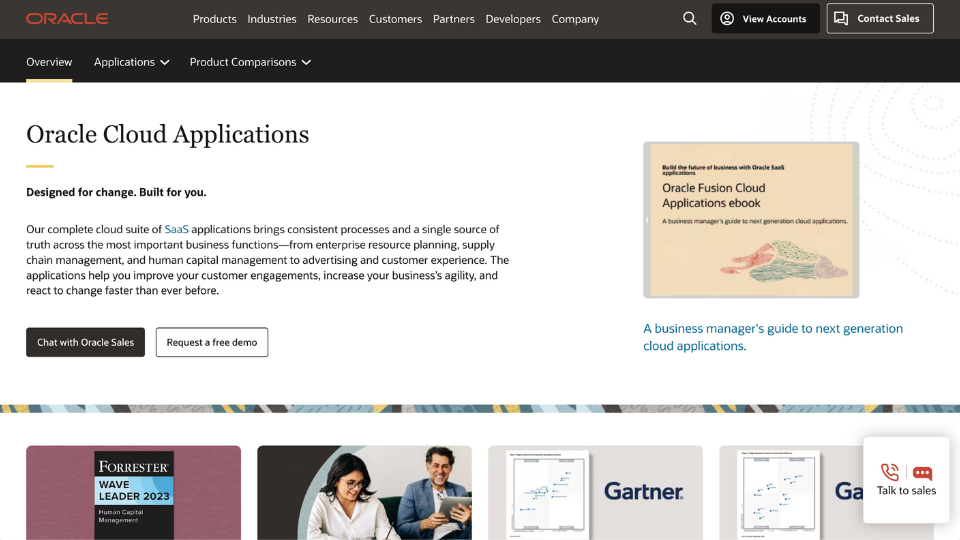
Task: Click the Contact Sales button
Action: coord(880,18)
